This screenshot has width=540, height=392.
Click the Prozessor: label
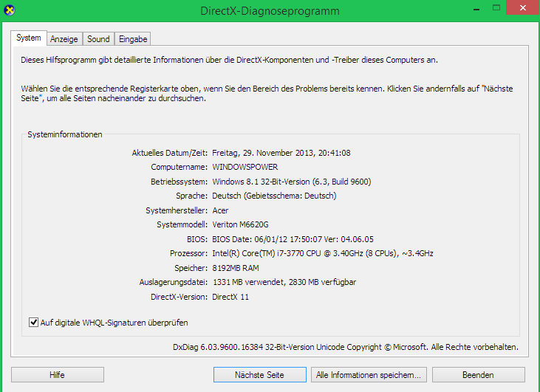188,254
